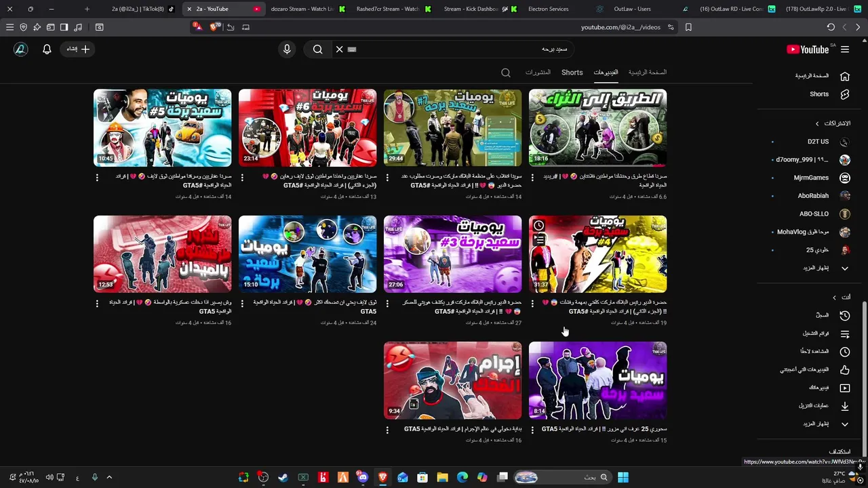Switch to the المنشورات channel tab
The width and height of the screenshot is (868, 488).
[x=538, y=73]
